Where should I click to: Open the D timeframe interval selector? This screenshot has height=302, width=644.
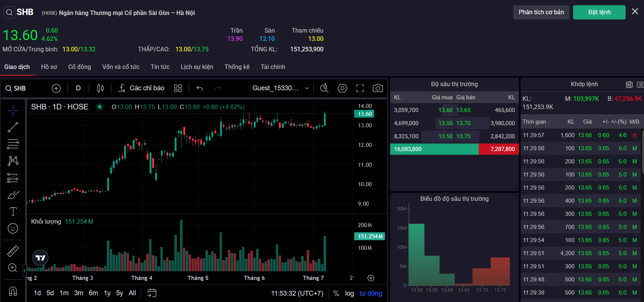[78, 88]
